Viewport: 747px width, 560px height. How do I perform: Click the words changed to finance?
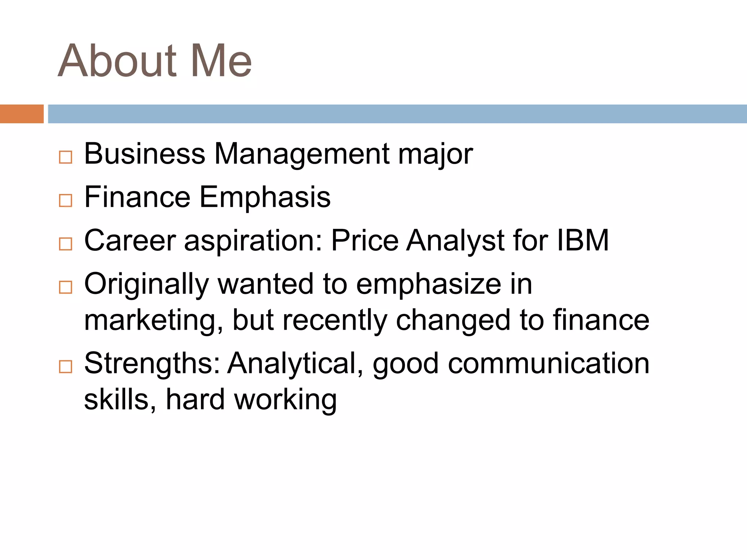[522, 320]
